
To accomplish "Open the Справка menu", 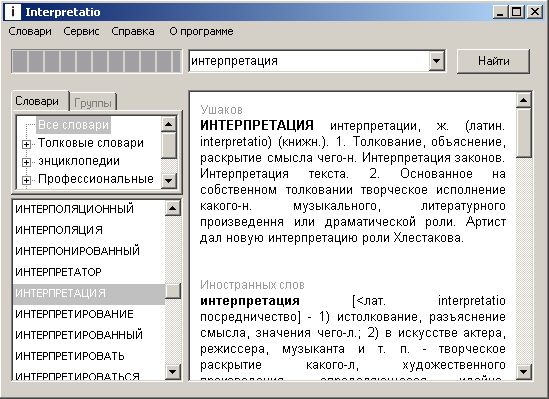I will [x=133, y=32].
